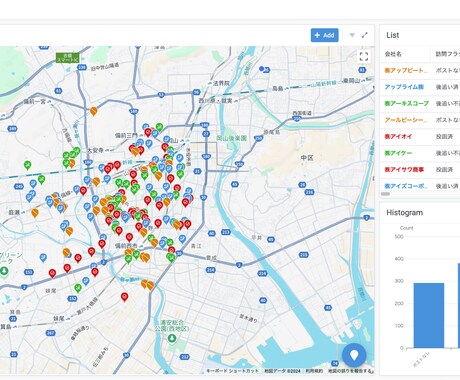Select the lone orange pin near 備前一宮
460x380 pixels.
coord(94,111)
